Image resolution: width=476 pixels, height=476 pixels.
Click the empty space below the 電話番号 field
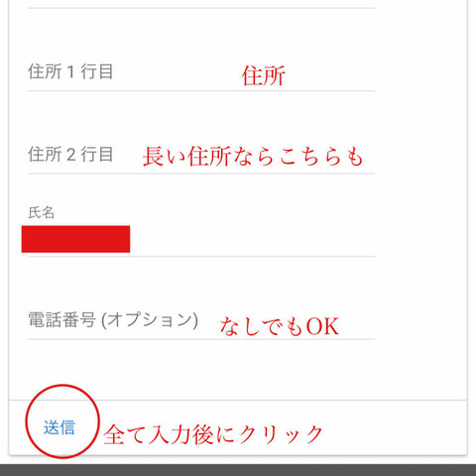(x=238, y=370)
